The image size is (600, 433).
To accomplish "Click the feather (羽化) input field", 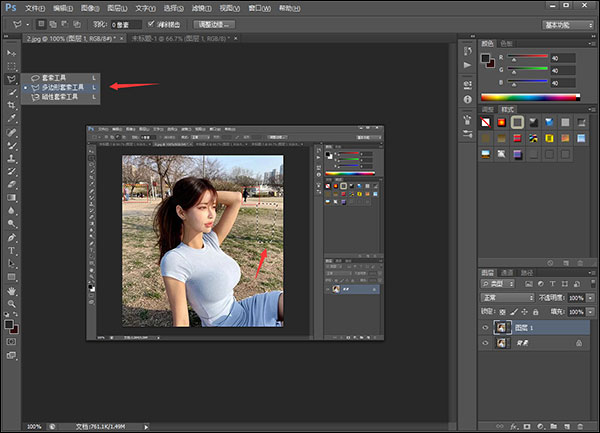I will pyautogui.click(x=125, y=22).
